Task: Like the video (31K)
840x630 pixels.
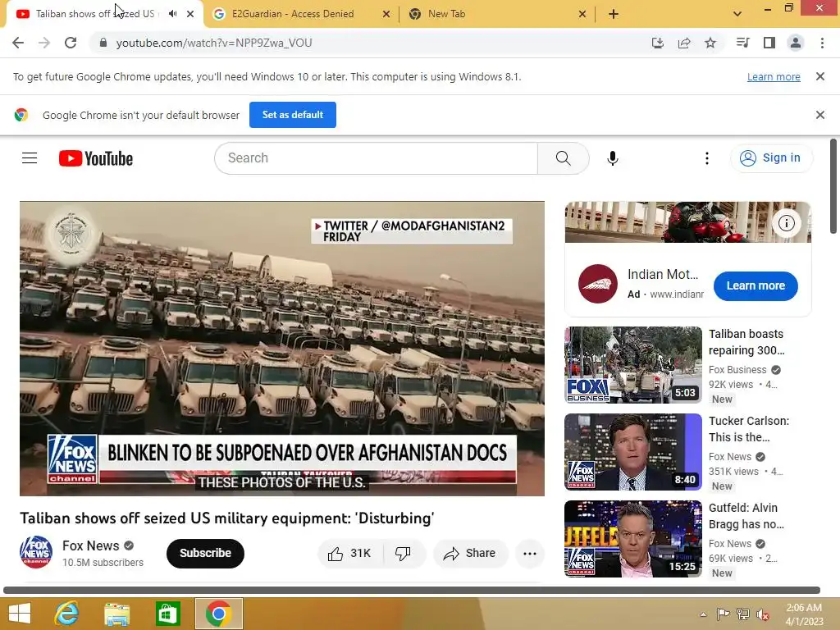Action: (350, 554)
